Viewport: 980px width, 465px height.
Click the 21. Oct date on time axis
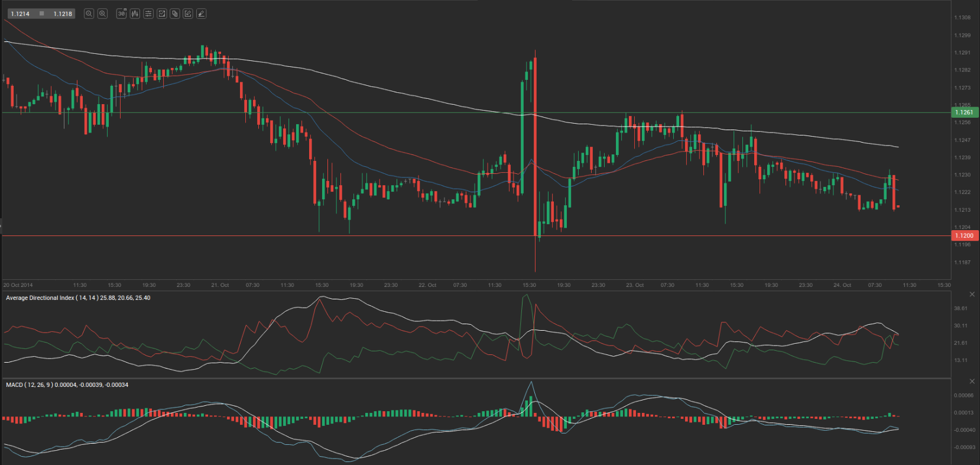220,285
